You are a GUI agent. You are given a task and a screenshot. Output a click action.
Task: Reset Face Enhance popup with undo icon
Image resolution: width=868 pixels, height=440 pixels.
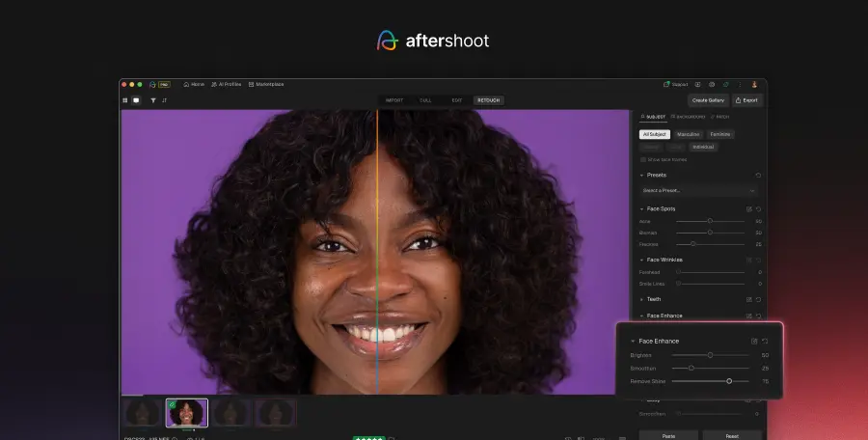pyautogui.click(x=765, y=342)
